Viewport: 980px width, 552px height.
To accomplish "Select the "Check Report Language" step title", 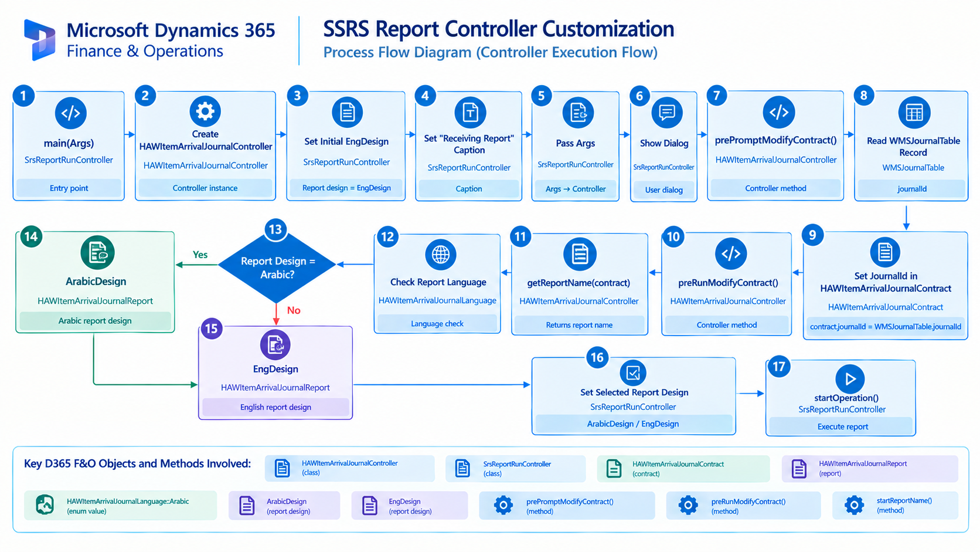I will 438,282.
